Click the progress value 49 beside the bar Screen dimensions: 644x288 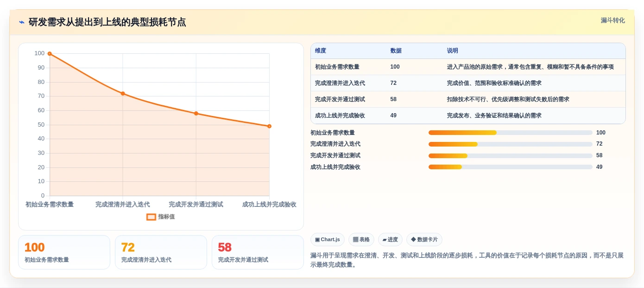(x=600, y=167)
